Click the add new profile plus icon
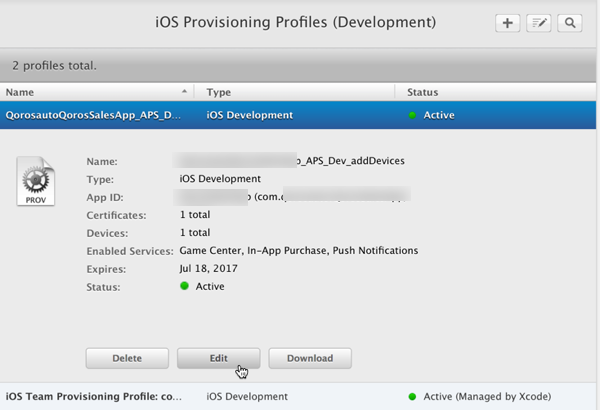This screenshot has width=600, height=410. pos(507,23)
